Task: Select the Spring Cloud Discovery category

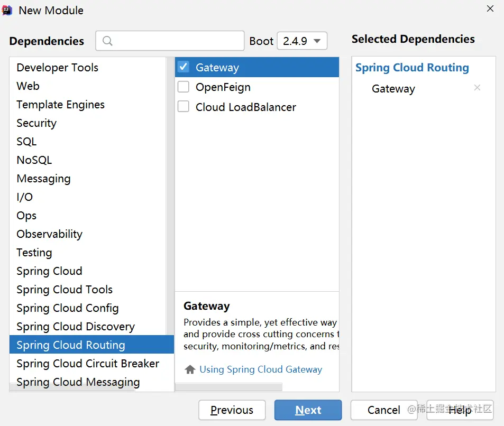Action: tap(75, 327)
